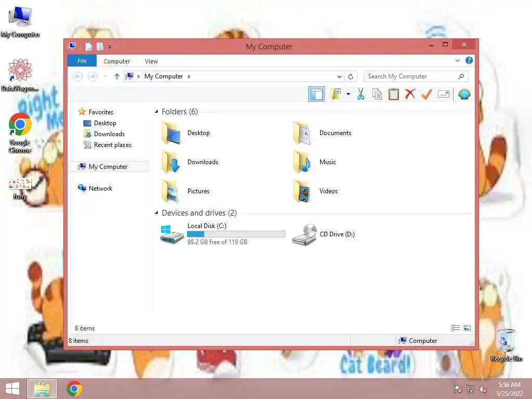Expand the address bar history dropdown

pyautogui.click(x=339, y=77)
